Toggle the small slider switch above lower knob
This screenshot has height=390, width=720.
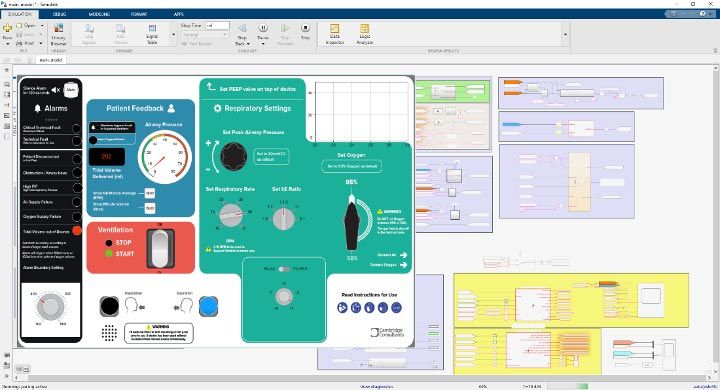click(284, 269)
